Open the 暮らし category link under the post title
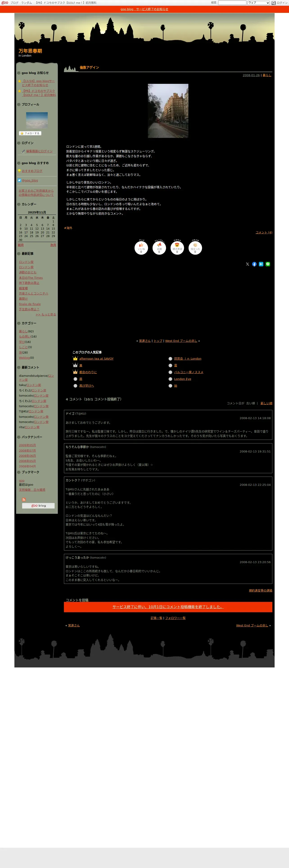289x868 pixels. 267,75
